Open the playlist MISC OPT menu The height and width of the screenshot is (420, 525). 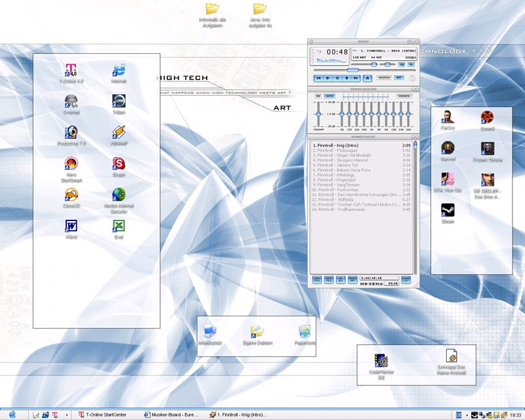coord(352,280)
